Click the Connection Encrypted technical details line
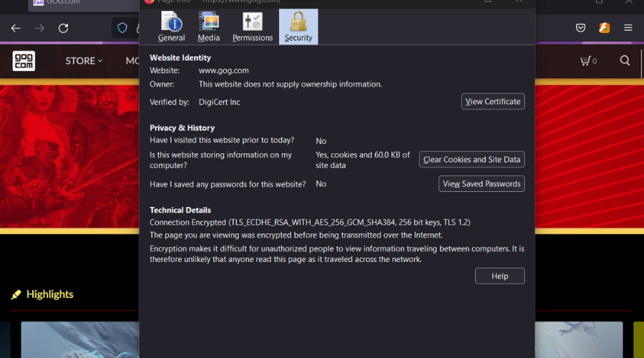Screen dimensions: 644x358 coord(310,223)
